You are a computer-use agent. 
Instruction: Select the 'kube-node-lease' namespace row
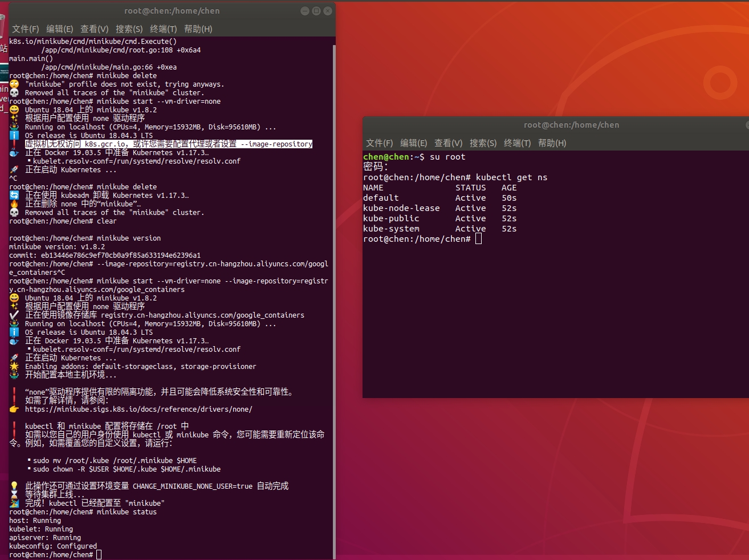coord(440,208)
